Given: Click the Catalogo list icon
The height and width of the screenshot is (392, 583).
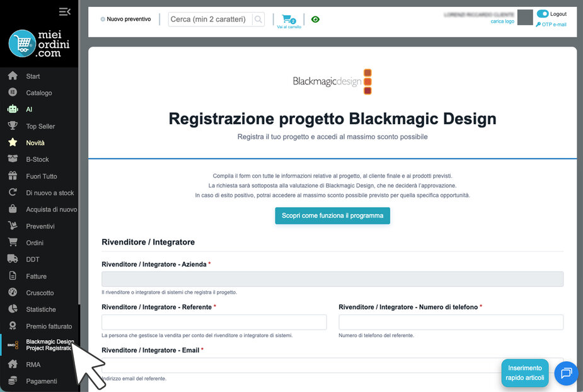Looking at the screenshot, I should pyautogui.click(x=13, y=92).
